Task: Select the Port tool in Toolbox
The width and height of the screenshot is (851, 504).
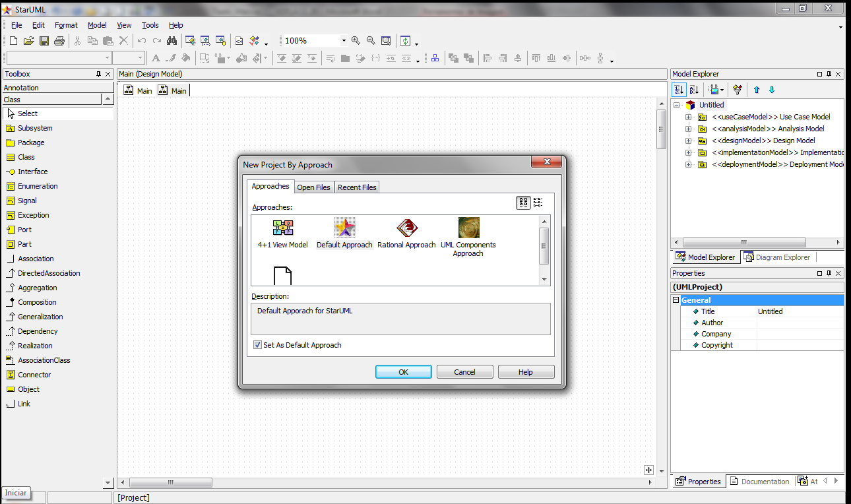Action: tap(24, 230)
